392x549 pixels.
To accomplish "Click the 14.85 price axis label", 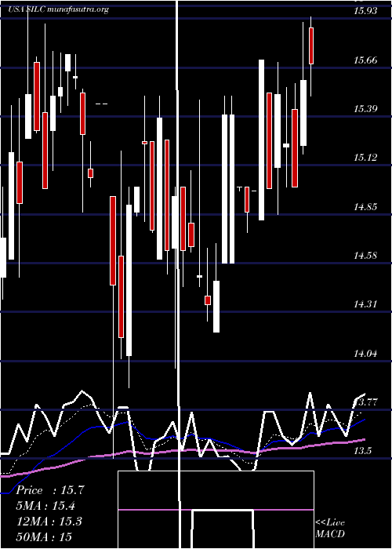I will click(x=365, y=207).
